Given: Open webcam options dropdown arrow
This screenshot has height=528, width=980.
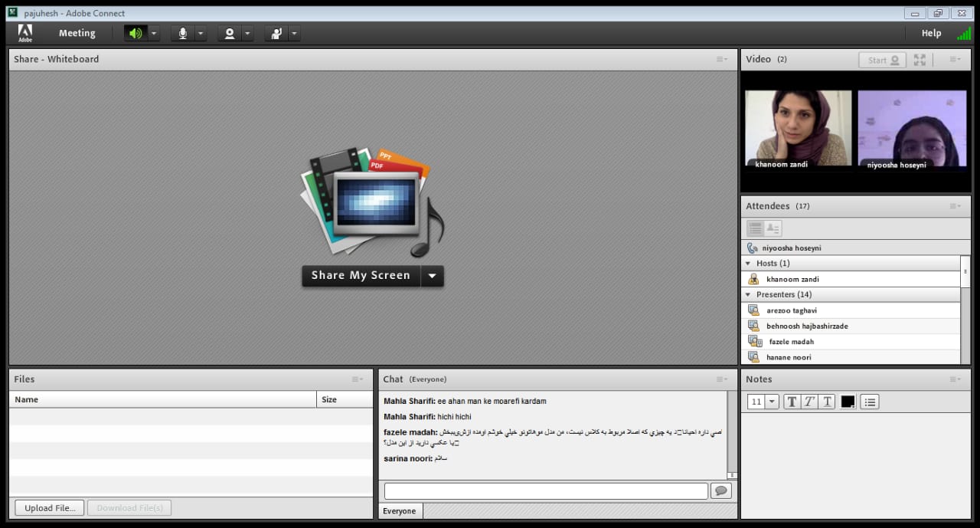Looking at the screenshot, I should (x=247, y=33).
